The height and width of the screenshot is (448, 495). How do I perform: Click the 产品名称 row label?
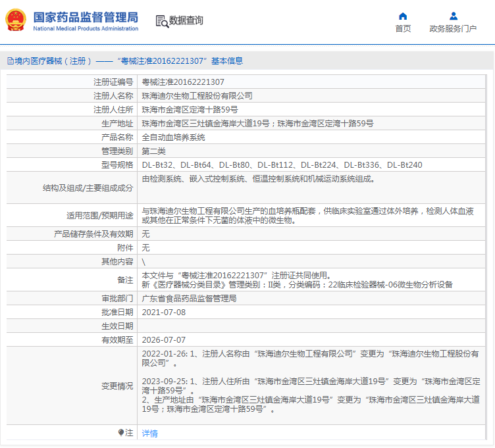[117, 137]
